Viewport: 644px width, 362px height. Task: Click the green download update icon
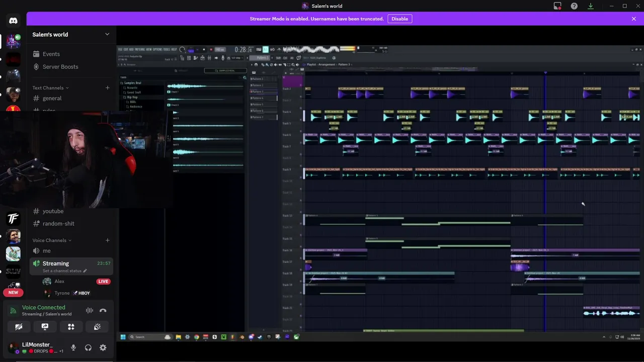pyautogui.click(x=591, y=6)
